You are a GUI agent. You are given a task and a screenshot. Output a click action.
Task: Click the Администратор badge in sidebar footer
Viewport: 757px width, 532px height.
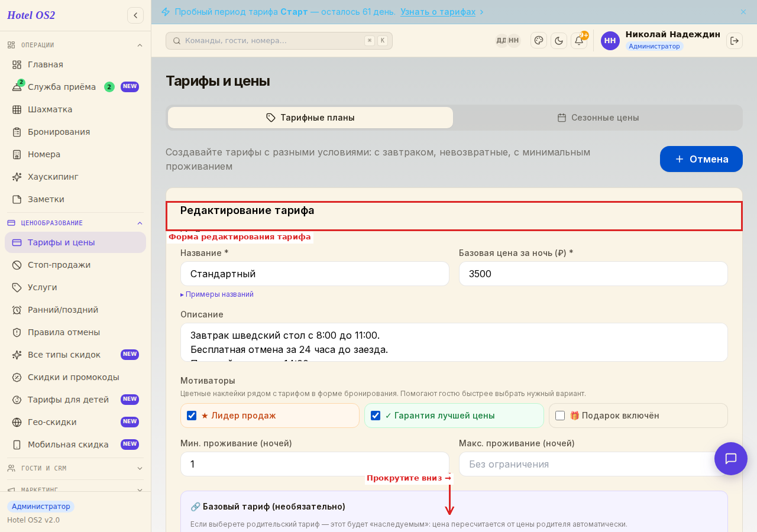pos(41,507)
